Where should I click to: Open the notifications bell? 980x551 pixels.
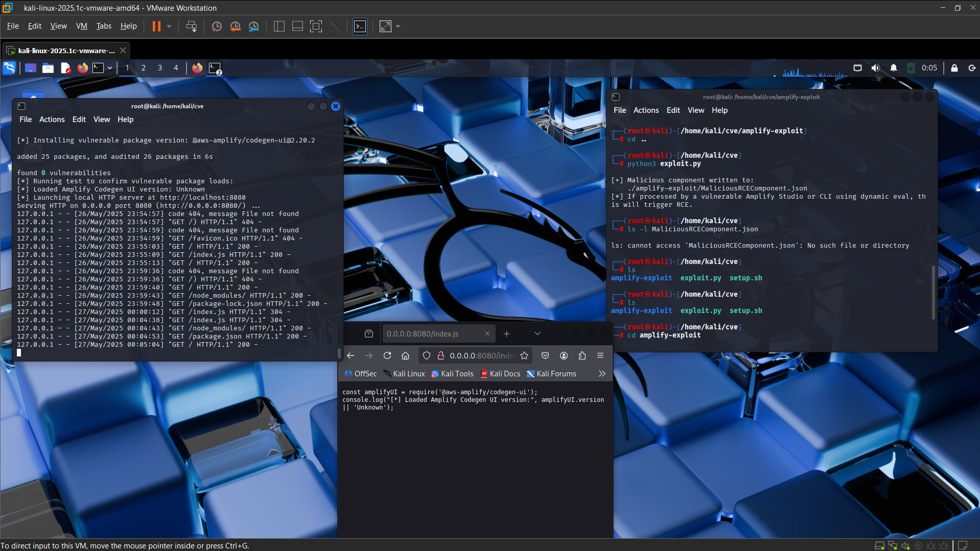coord(894,68)
